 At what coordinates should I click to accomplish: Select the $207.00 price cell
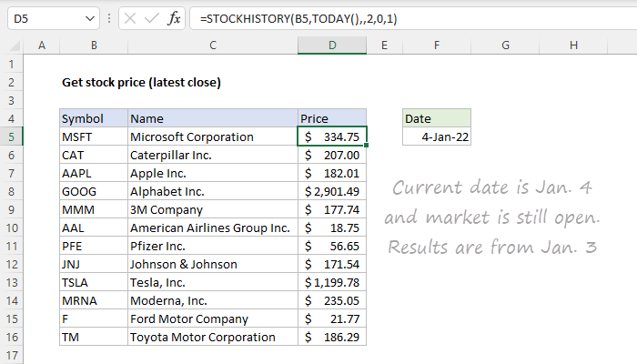332,155
